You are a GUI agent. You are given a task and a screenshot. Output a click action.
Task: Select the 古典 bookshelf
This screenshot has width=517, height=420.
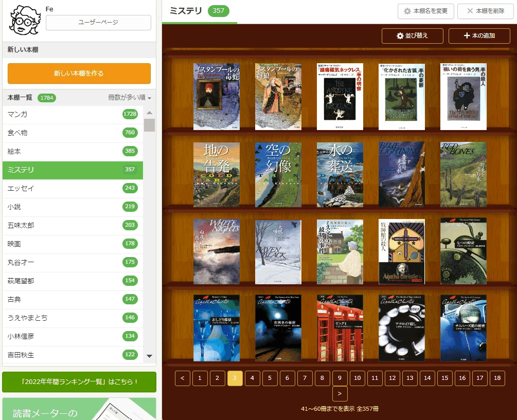[73, 299]
